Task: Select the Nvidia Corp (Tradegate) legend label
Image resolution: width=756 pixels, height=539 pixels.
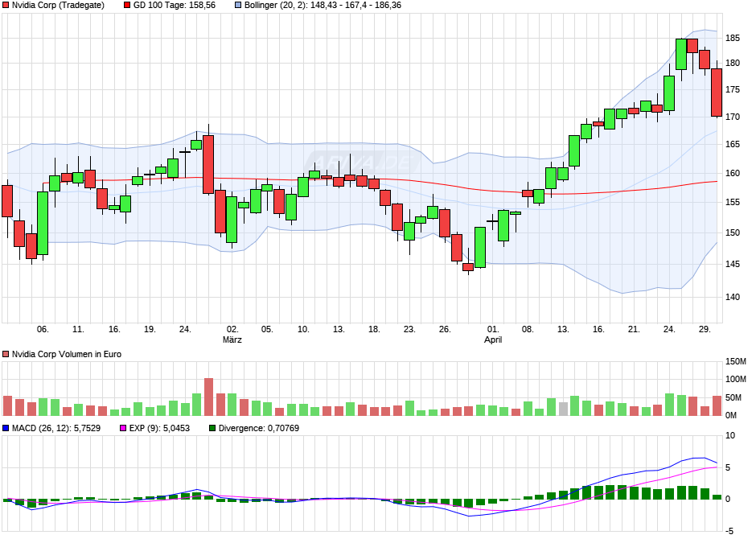Action: (58, 6)
